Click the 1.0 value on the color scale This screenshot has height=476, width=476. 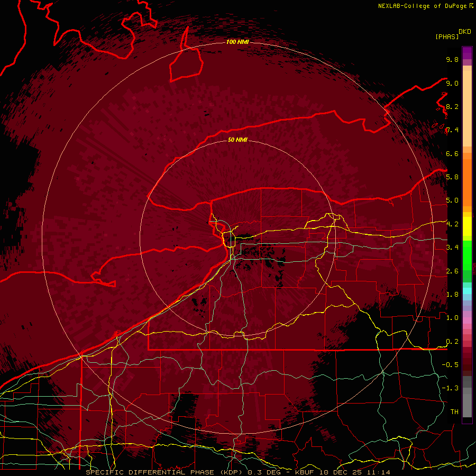click(452, 318)
